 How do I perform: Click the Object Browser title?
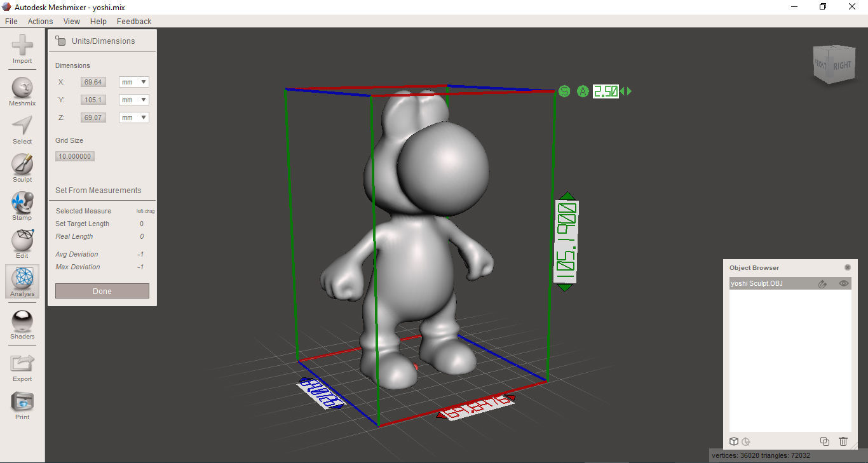click(x=754, y=267)
